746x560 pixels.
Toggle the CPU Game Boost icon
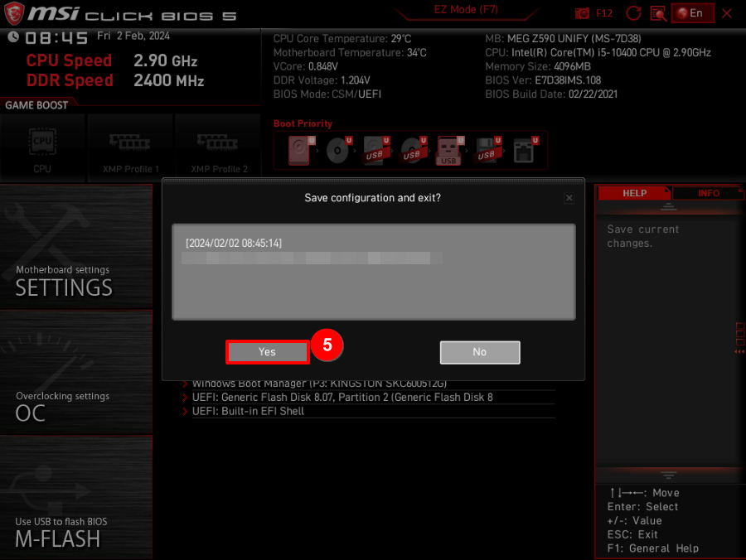42,147
